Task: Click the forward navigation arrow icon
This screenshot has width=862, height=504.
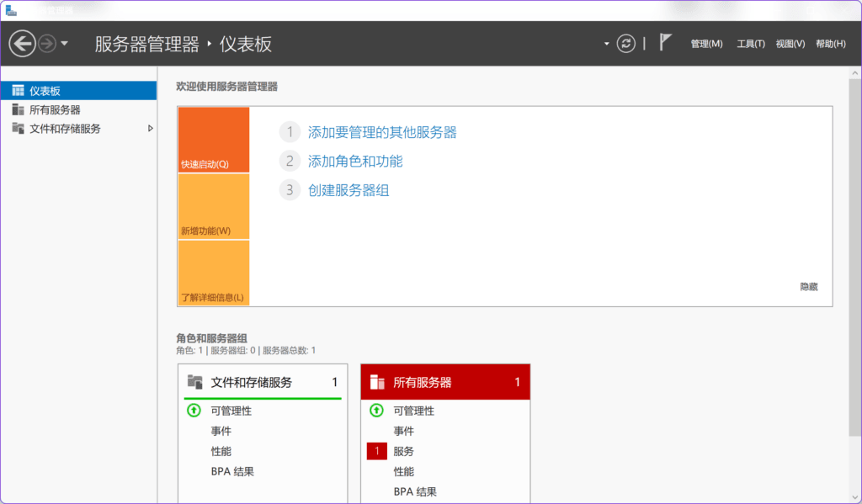Action: tap(47, 44)
